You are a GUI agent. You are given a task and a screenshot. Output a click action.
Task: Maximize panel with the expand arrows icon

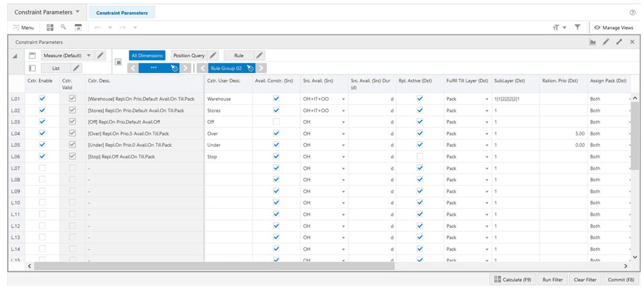coord(619,42)
